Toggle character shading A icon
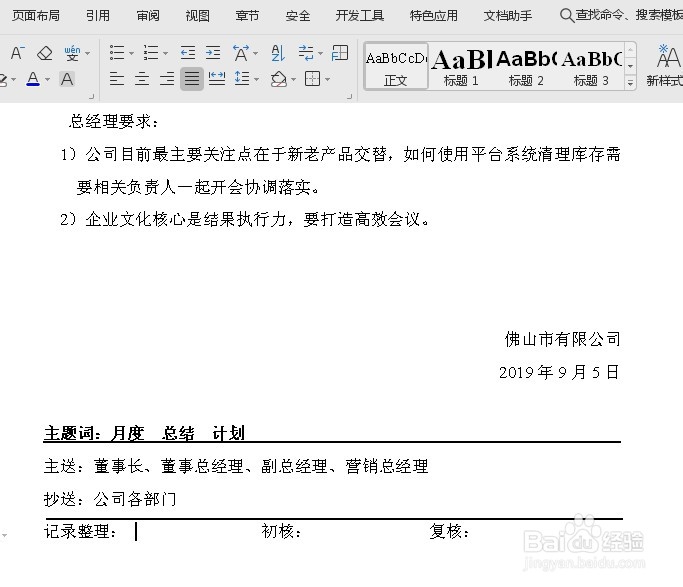The image size is (683, 587). click(x=67, y=79)
